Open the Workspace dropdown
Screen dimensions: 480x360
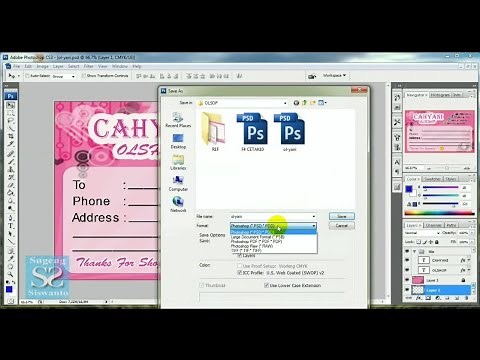(334, 76)
